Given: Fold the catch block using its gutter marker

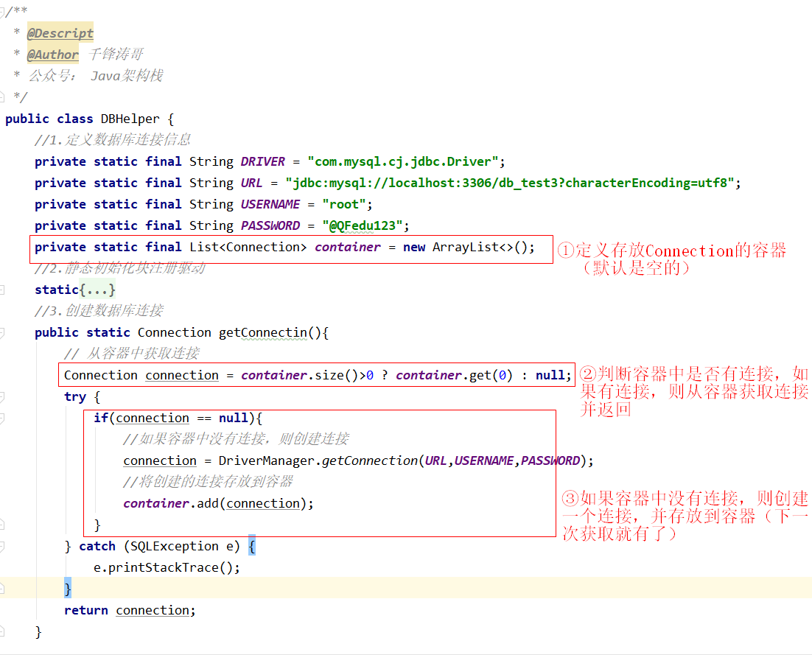Looking at the screenshot, I should [x=3, y=547].
